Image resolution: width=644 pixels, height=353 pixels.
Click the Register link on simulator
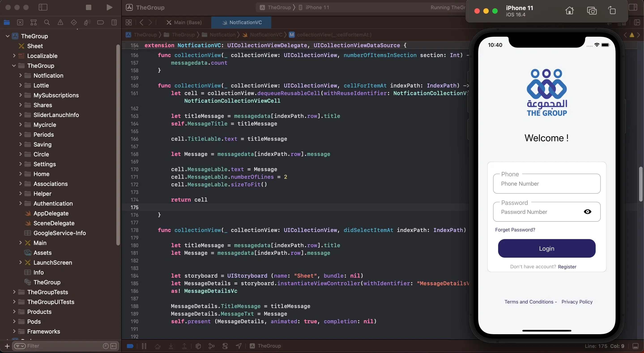coord(567,266)
